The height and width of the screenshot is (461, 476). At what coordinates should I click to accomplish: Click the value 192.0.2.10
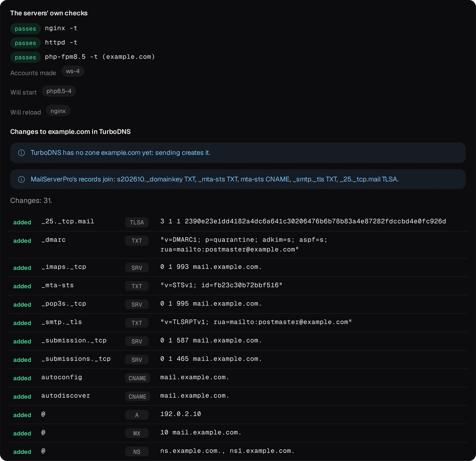[x=181, y=414]
